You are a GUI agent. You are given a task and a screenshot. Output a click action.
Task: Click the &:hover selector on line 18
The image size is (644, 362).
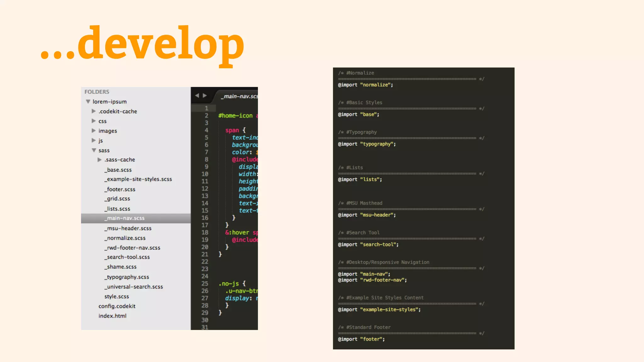click(x=237, y=233)
